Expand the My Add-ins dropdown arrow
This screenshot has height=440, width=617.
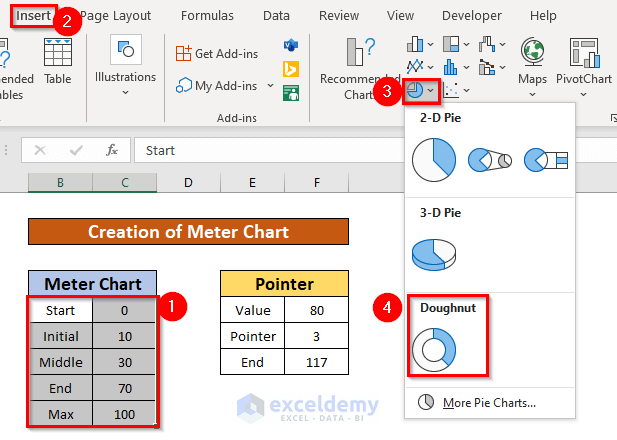coord(270,86)
